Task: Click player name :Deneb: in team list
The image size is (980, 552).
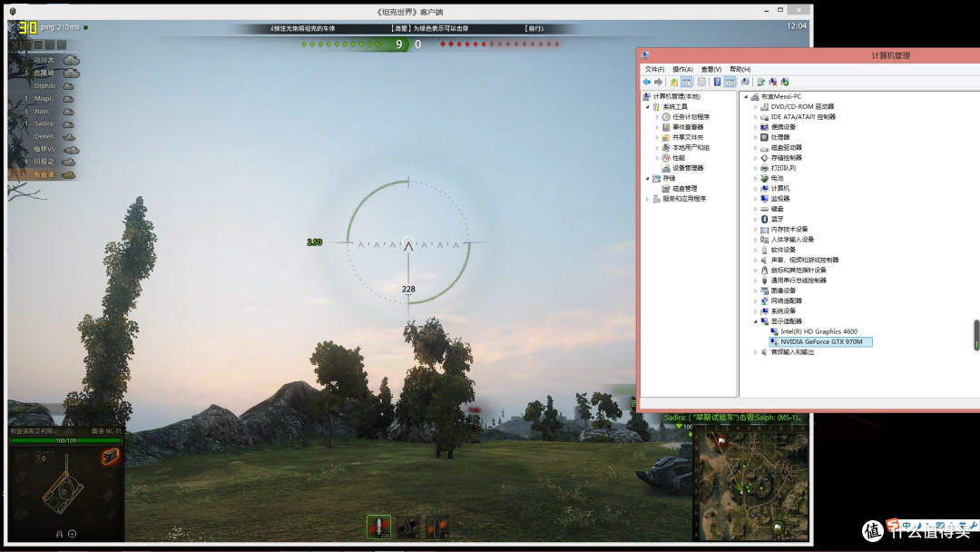Action: (x=44, y=136)
